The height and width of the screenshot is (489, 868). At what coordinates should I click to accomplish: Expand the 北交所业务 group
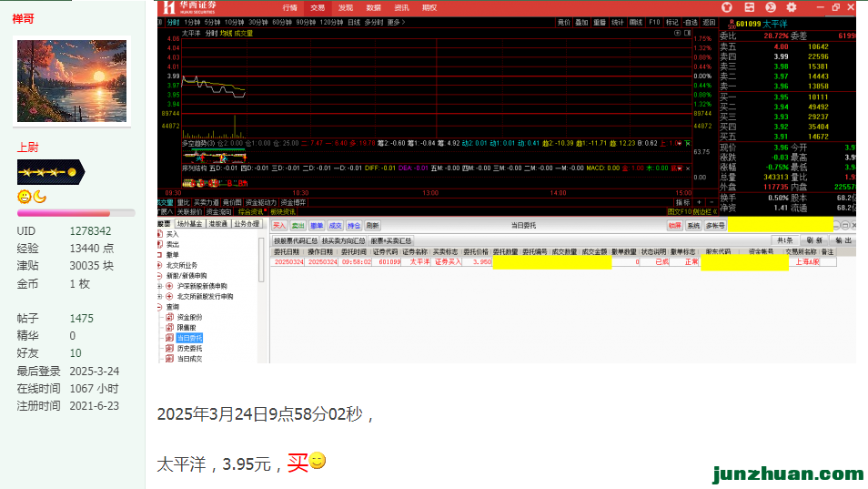(x=159, y=265)
